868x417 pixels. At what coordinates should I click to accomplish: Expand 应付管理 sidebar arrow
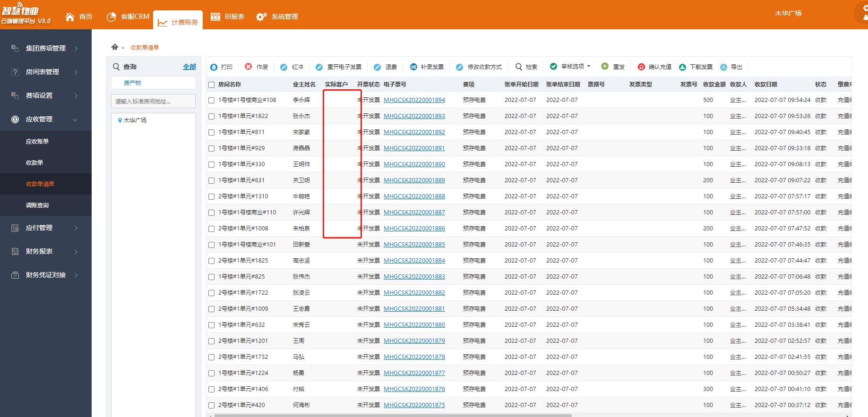tap(76, 228)
